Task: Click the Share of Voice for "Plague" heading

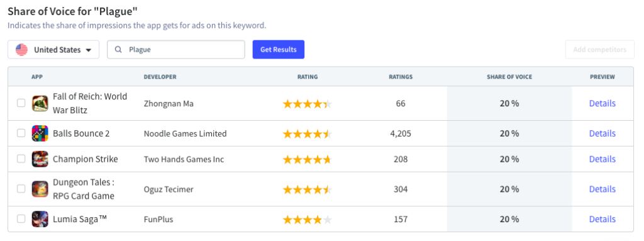Action: click(72, 11)
